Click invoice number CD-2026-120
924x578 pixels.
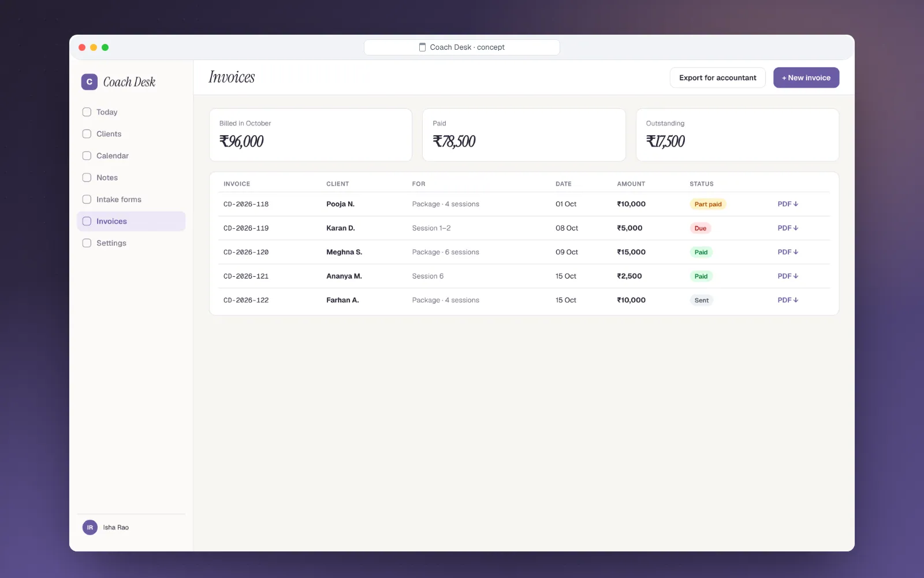click(x=246, y=252)
